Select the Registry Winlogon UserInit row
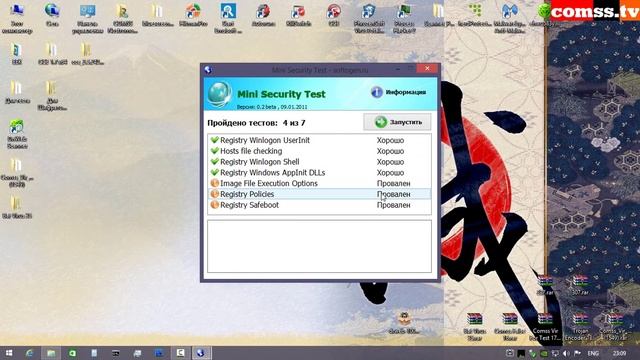The height and width of the screenshot is (360, 640). pos(319,140)
